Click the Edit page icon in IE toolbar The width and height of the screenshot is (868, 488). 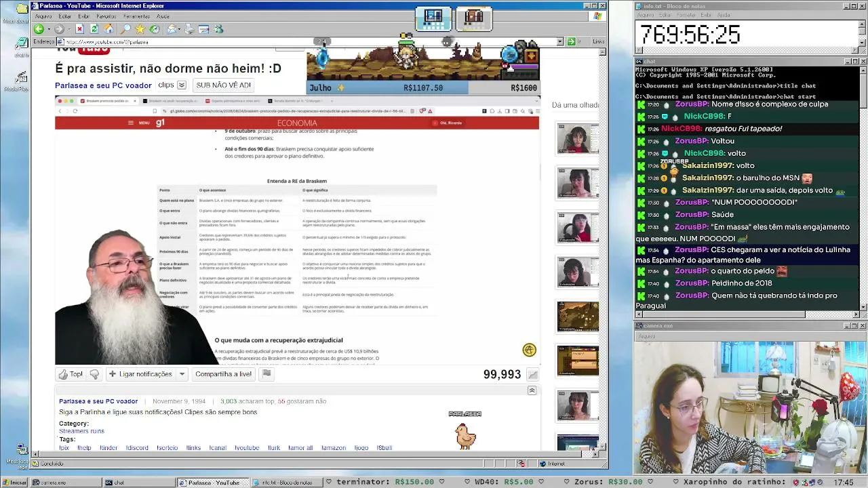pos(203,29)
